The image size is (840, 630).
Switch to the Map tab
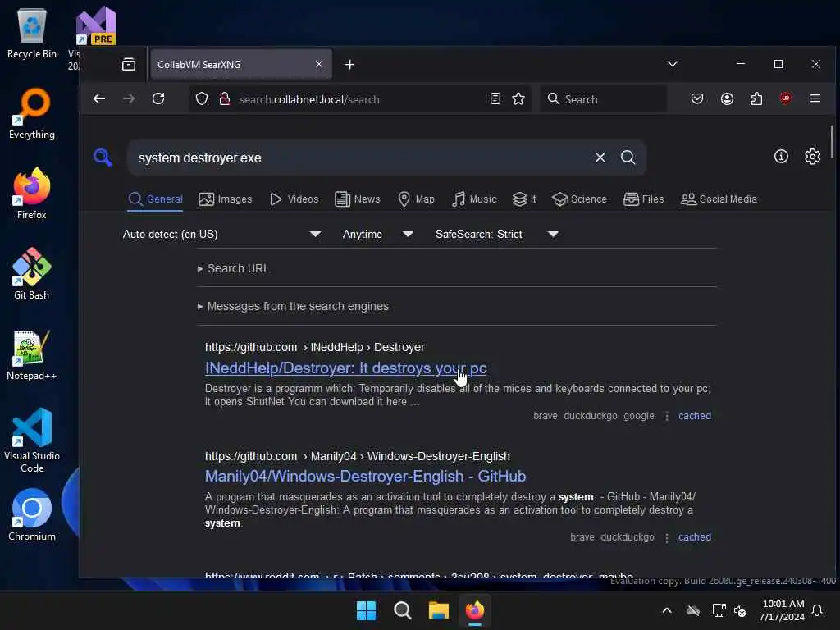[416, 199]
